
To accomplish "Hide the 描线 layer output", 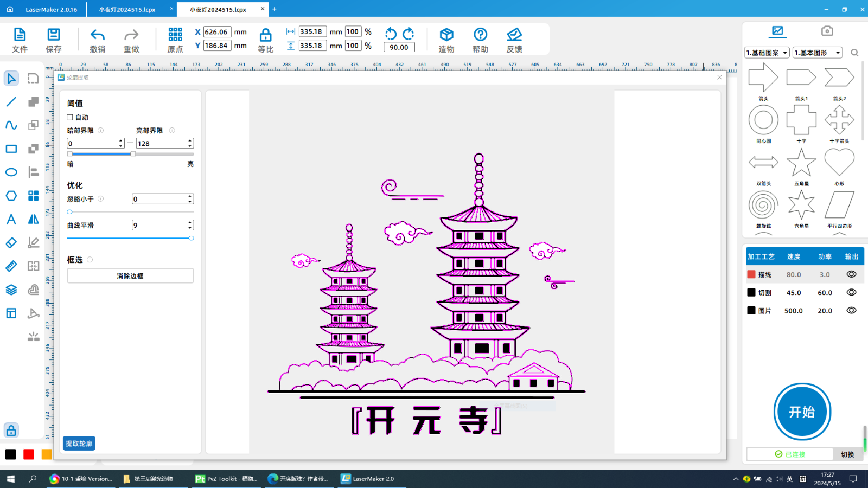I will (851, 274).
